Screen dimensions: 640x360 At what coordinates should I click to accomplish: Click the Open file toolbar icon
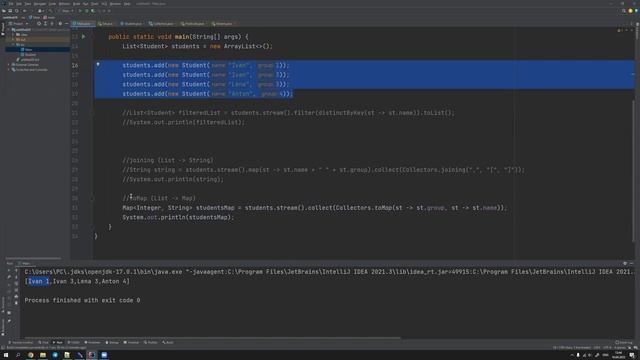tap(4, 11)
